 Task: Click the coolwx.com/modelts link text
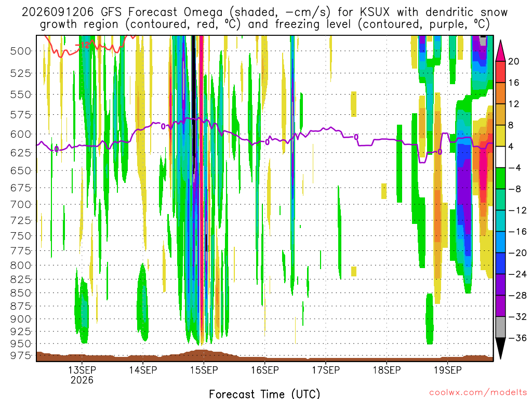(x=478, y=393)
